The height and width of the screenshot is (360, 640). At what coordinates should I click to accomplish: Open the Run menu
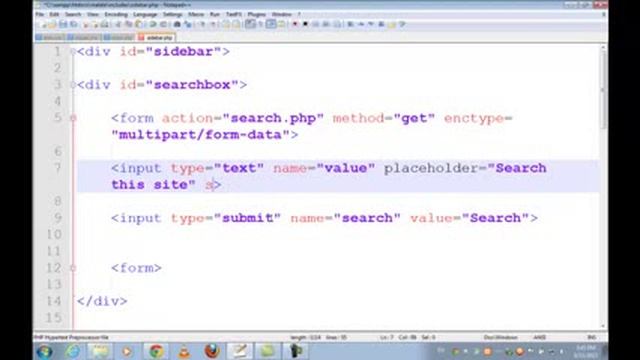click(x=215, y=14)
